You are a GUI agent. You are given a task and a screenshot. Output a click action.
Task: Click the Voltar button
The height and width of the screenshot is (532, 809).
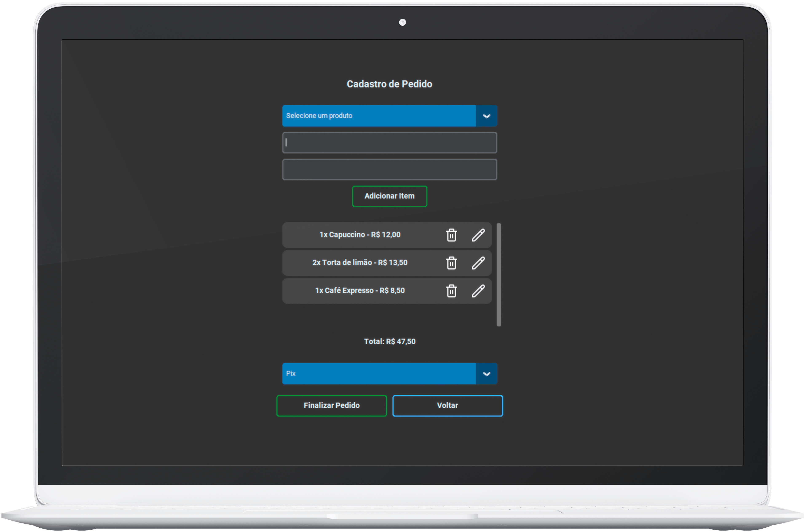pyautogui.click(x=447, y=405)
